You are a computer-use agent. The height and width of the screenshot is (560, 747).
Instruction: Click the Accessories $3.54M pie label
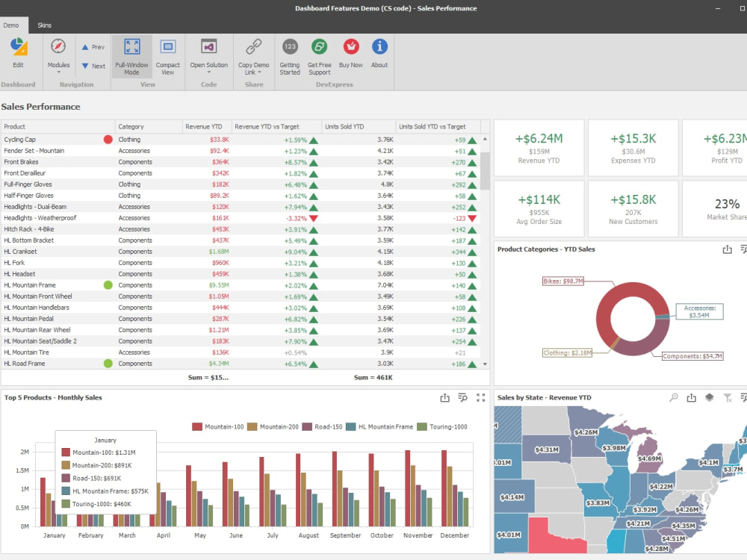pyautogui.click(x=699, y=311)
